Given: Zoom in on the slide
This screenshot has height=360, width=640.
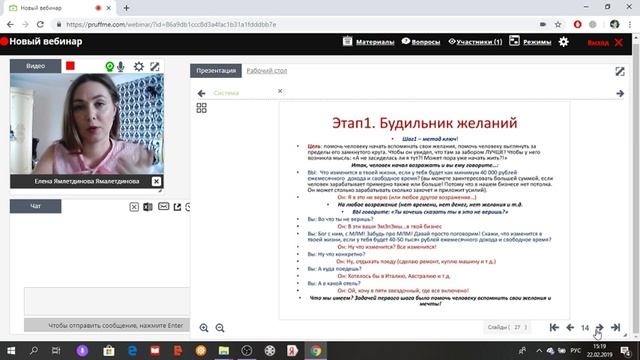Looking at the screenshot, I should tap(204, 328).
